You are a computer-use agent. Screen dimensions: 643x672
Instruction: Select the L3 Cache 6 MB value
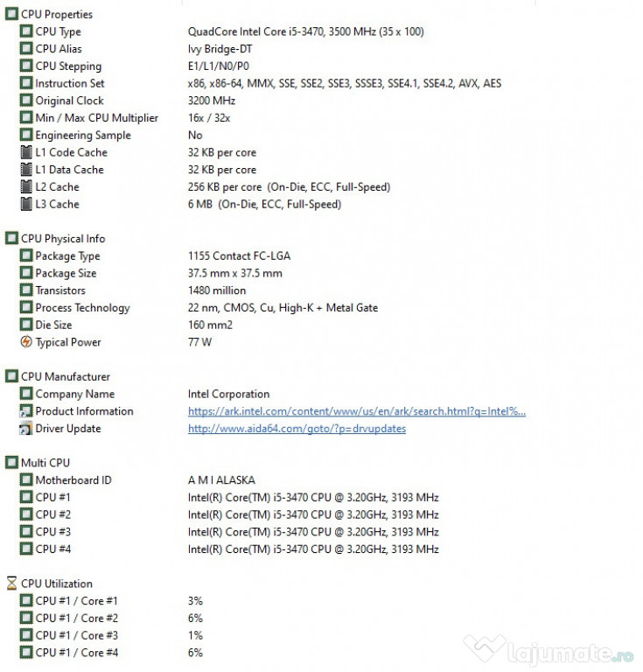click(264, 204)
